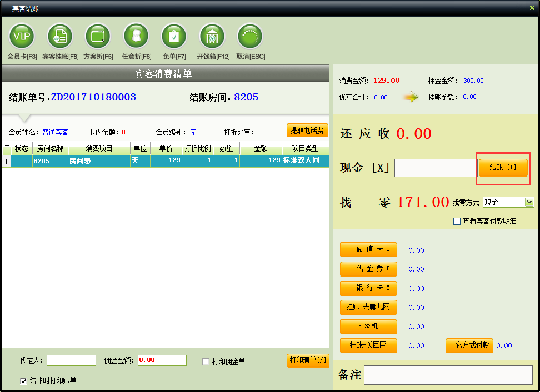Uncheck the 结账时打印账单 checkbox
Screen dimensions: 540x392
23,381
